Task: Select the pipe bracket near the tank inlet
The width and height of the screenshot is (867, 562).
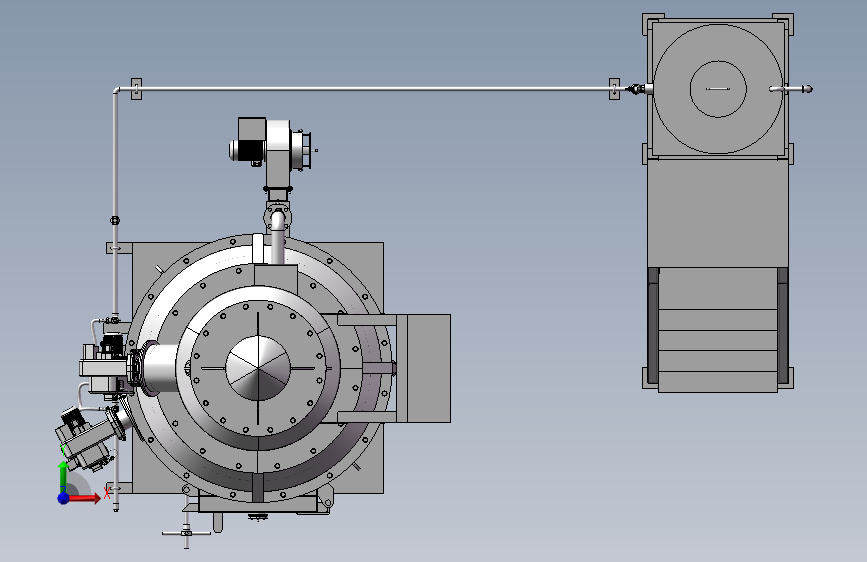Action: tap(614, 89)
